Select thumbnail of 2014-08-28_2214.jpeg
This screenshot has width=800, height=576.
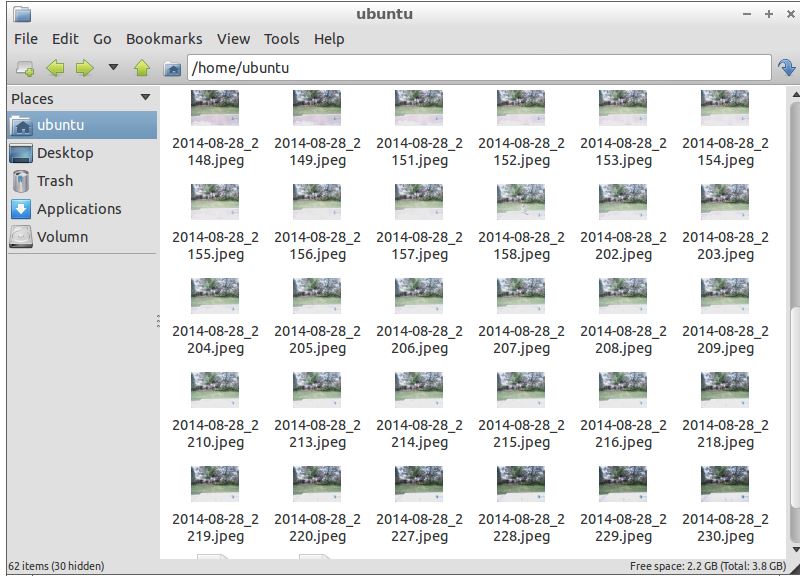419,390
